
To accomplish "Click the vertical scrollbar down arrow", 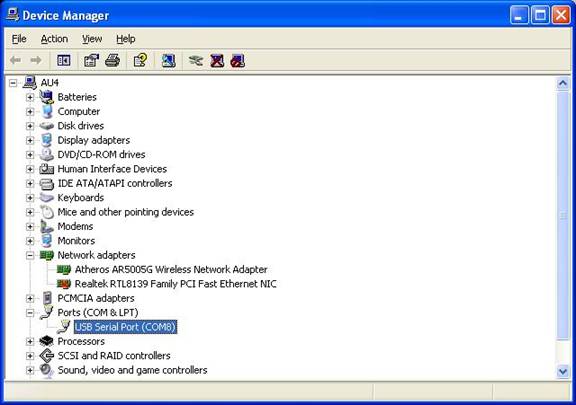I will [x=563, y=371].
